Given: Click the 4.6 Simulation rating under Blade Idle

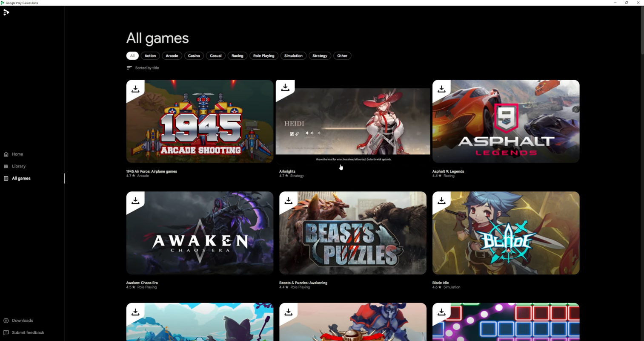Looking at the screenshot, I should tap(447, 287).
